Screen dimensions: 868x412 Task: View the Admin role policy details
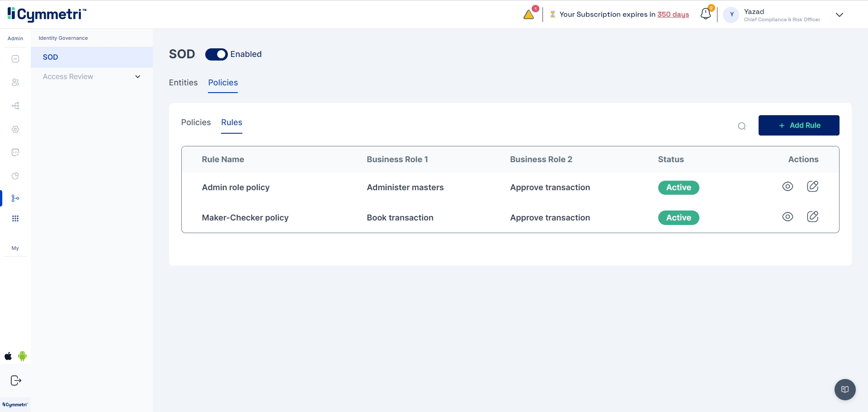tap(788, 187)
